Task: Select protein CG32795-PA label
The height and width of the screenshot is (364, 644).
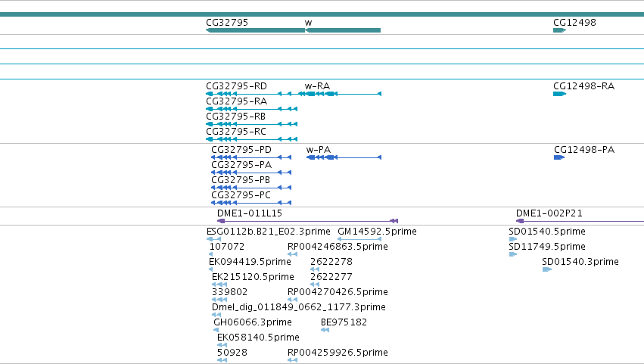Action: (x=241, y=165)
